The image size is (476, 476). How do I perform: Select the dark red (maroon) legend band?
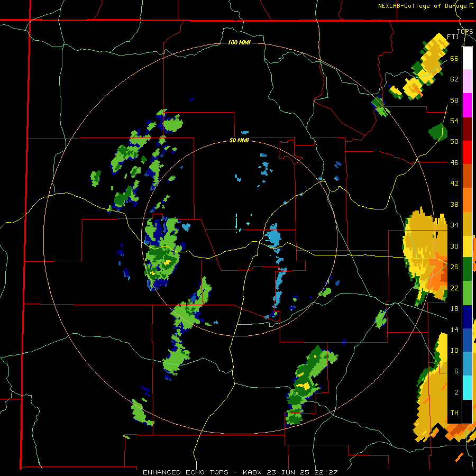click(x=467, y=129)
